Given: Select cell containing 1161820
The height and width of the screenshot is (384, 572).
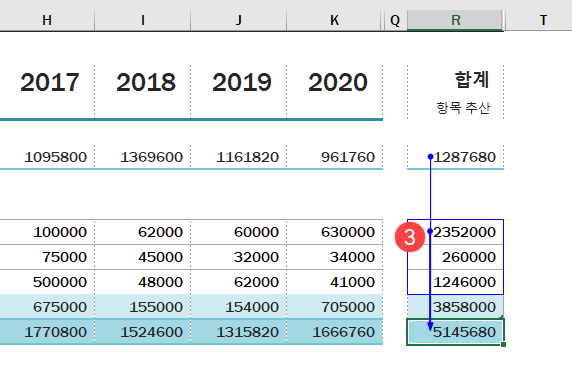Looking at the screenshot, I should [x=239, y=157].
